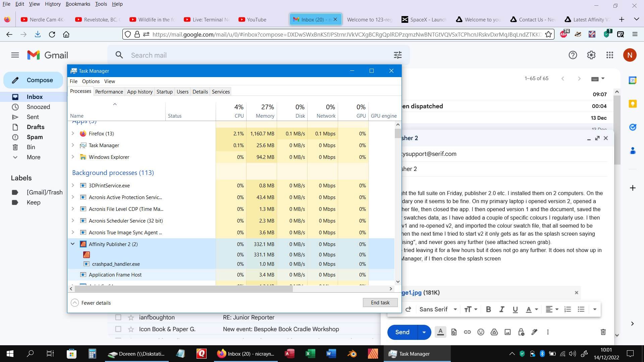The width and height of the screenshot is (644, 362).
Task: Open font size dropdown in compose toolbar
Action: point(471,309)
